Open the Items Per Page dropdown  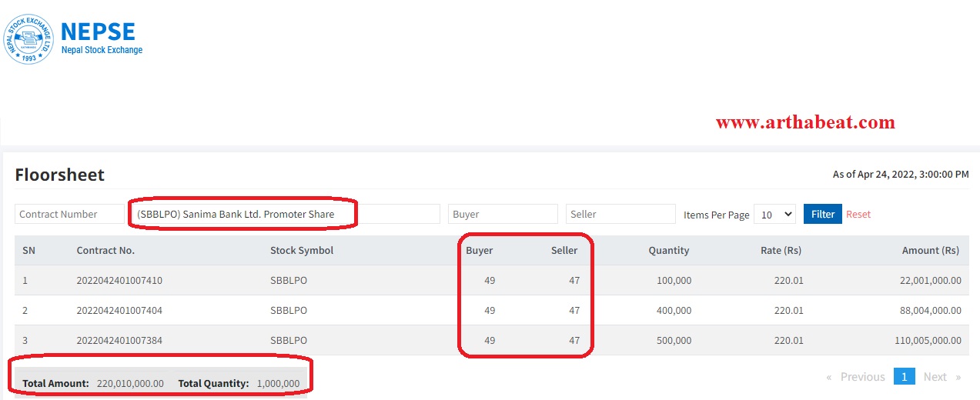pyautogui.click(x=774, y=215)
